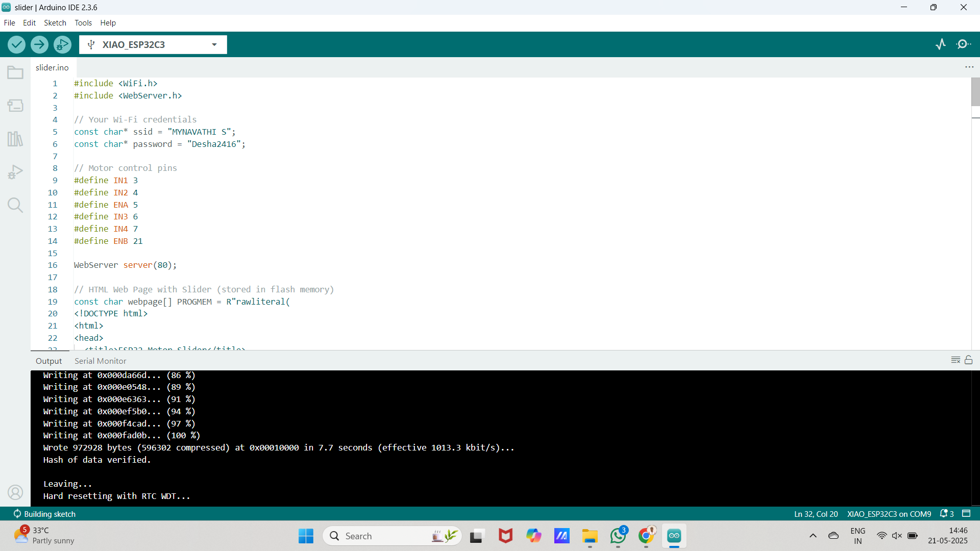Viewport: 980px width, 551px height.
Task: Click the Wi-Fi network tray icon
Action: click(881, 536)
